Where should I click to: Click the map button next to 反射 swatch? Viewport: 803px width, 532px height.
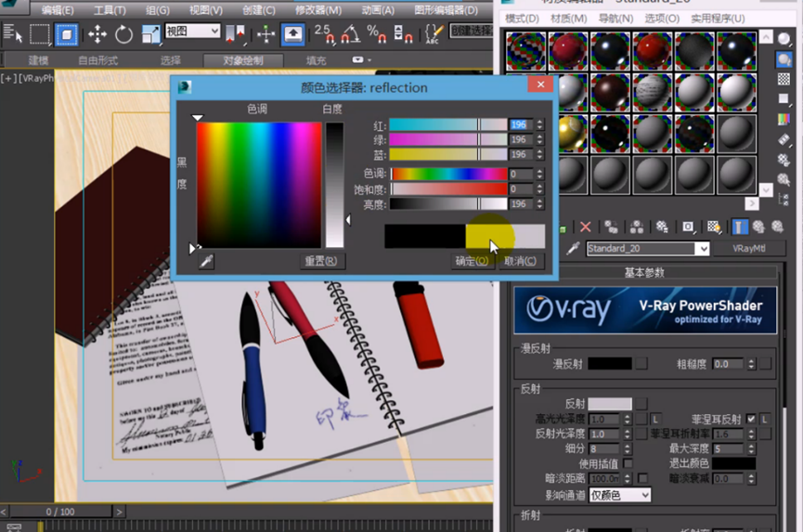pyautogui.click(x=641, y=404)
